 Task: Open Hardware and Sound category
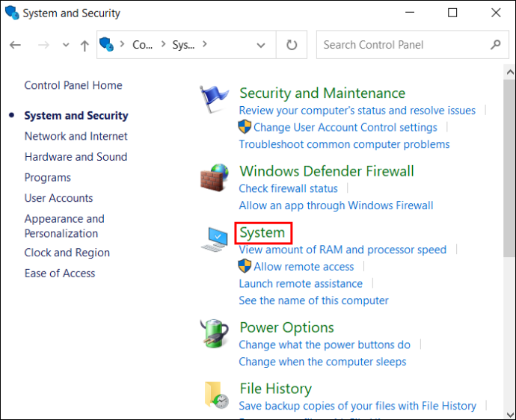pos(76,156)
